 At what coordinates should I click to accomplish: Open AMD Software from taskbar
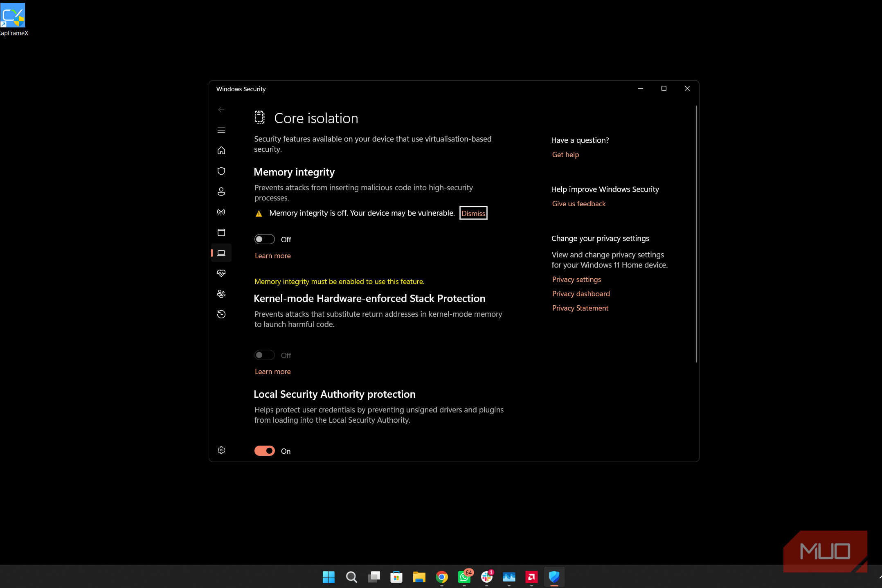pos(531,577)
